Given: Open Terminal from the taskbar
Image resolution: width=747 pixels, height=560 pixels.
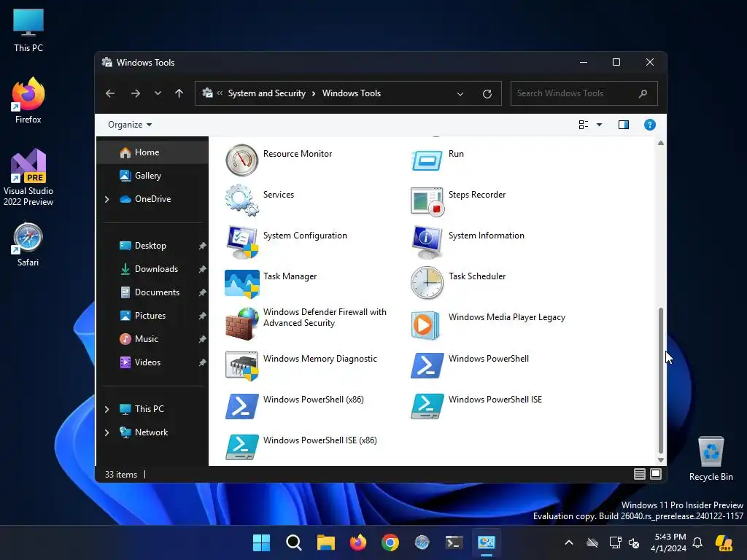Looking at the screenshot, I should point(454,542).
